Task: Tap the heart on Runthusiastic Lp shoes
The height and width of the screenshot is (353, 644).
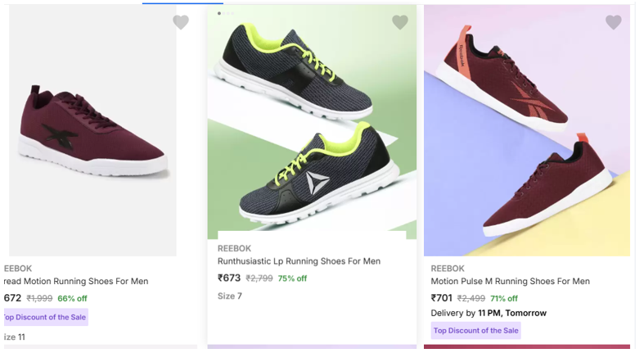Action: 399,23
